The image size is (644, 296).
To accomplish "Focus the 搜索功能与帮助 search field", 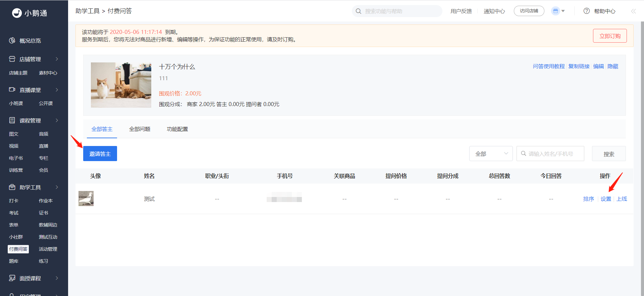I will tap(397, 11).
